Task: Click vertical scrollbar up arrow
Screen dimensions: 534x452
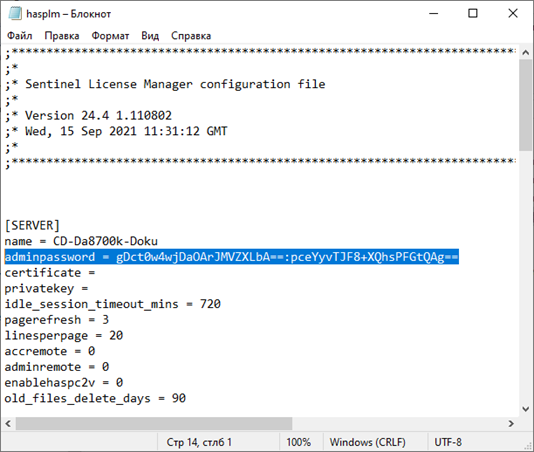Action: click(x=525, y=52)
